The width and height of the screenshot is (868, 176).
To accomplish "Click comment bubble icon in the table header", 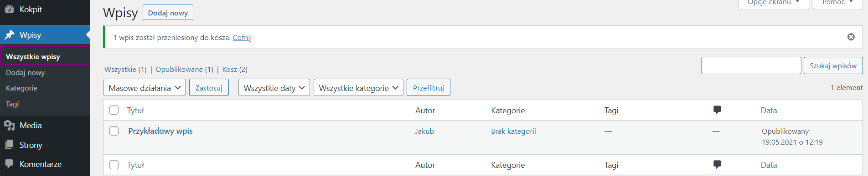I will (x=717, y=110).
